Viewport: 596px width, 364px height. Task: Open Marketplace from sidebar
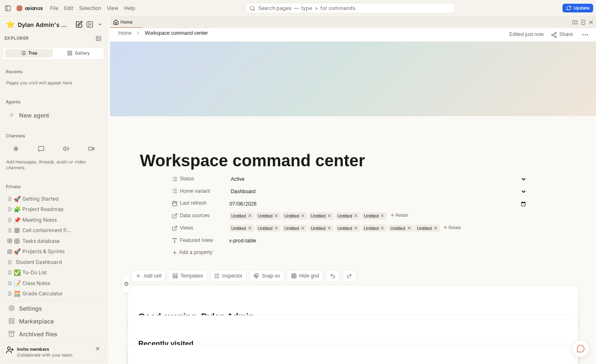click(x=36, y=321)
